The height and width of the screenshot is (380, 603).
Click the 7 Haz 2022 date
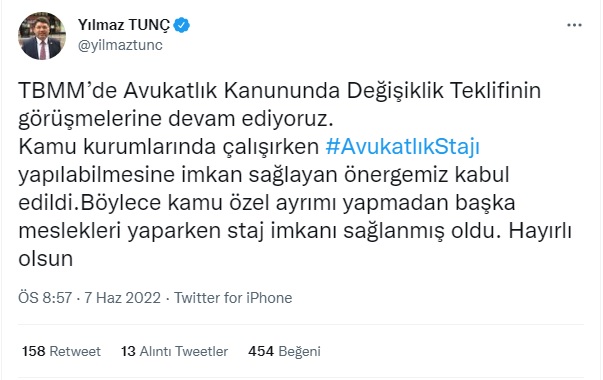tap(122, 298)
